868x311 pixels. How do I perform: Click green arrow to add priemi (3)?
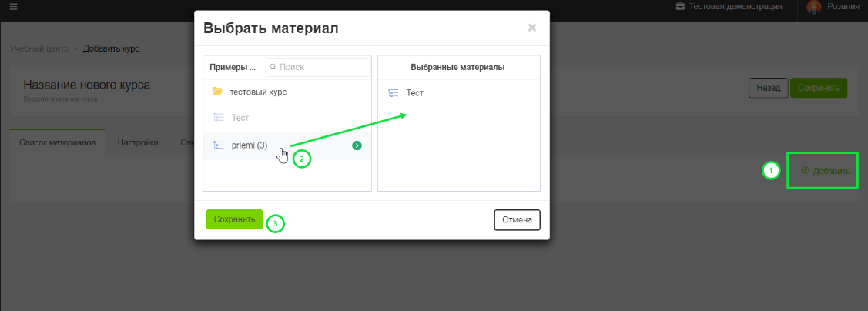coord(357,145)
